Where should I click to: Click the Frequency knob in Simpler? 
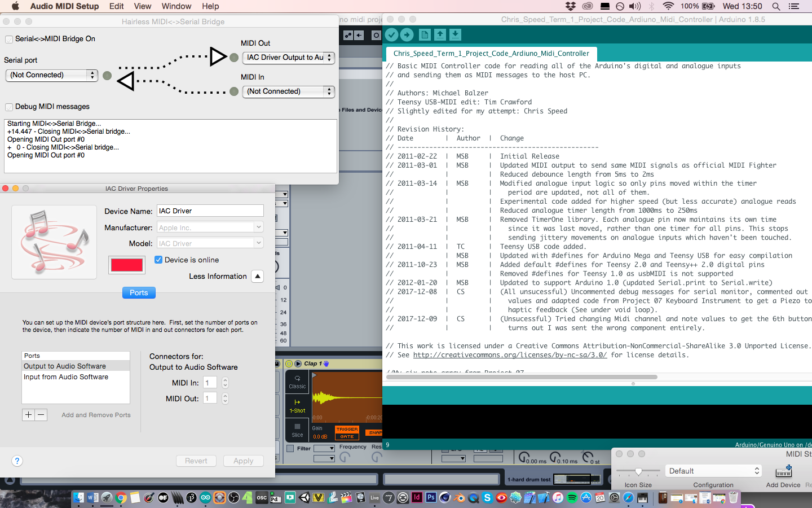[345, 456]
